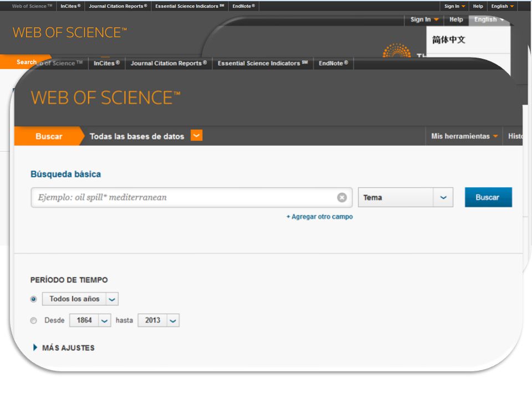
Task: Click Help in the back window top bar
Action: tap(478, 6)
